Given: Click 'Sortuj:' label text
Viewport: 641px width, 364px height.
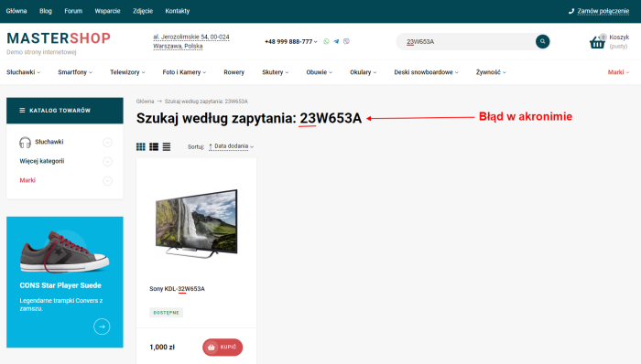Looking at the screenshot, I should (196, 146).
